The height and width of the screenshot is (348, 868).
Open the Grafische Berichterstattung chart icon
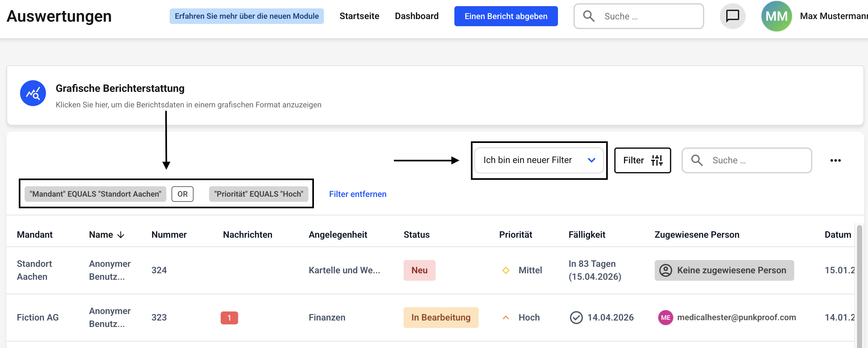click(33, 93)
